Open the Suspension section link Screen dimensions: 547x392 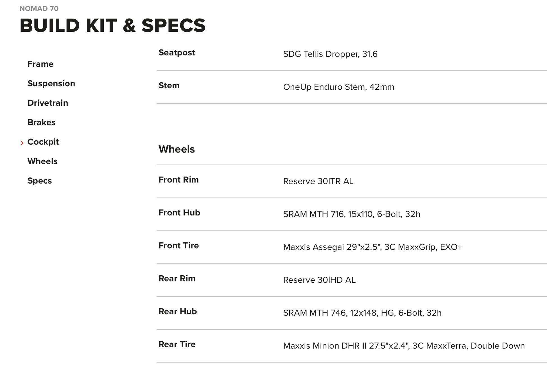pyautogui.click(x=51, y=84)
